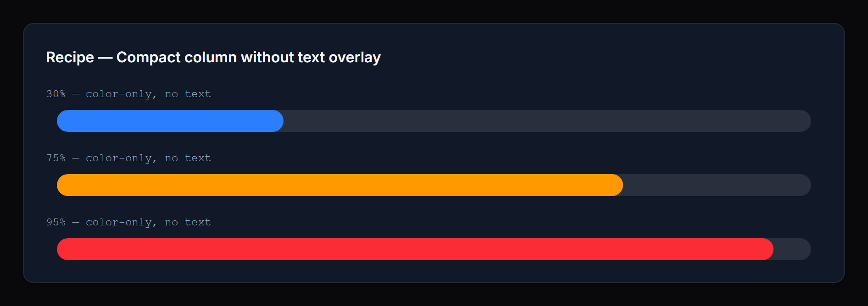Click the far right end of the 75% bar track
Viewport: 868px width, 306px height.
click(x=805, y=185)
